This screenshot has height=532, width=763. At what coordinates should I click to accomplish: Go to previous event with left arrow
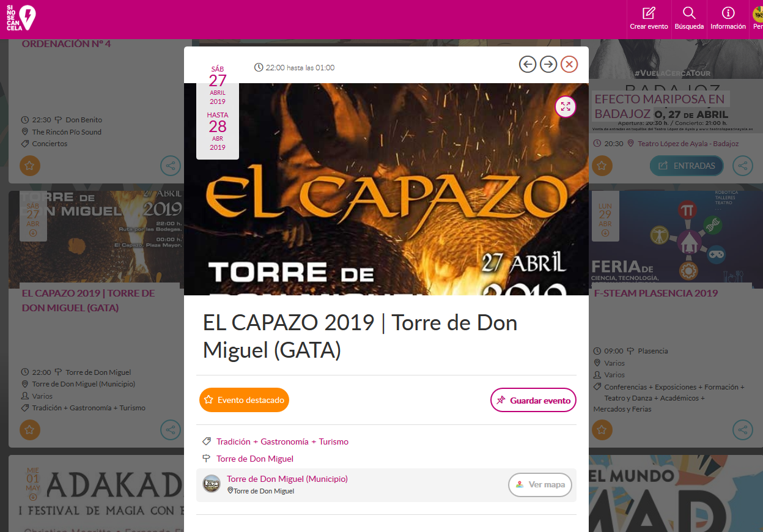[528, 64]
